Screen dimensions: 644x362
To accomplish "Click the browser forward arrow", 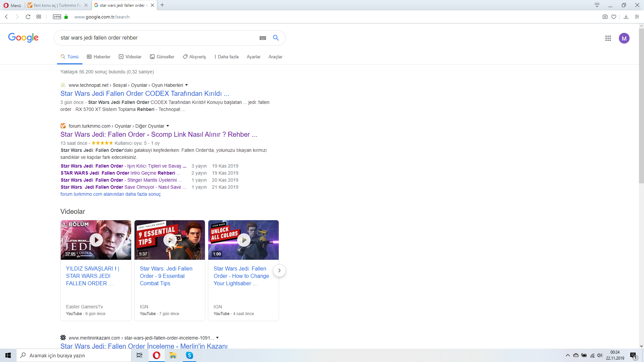I will [17, 17].
